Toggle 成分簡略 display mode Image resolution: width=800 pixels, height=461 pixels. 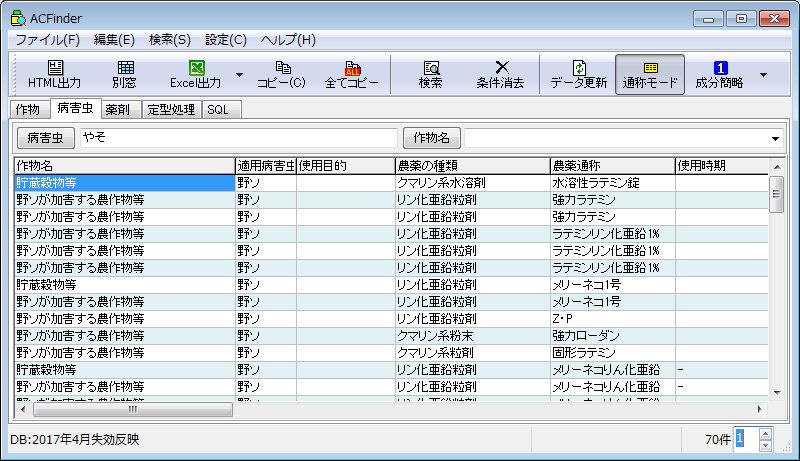(x=719, y=74)
